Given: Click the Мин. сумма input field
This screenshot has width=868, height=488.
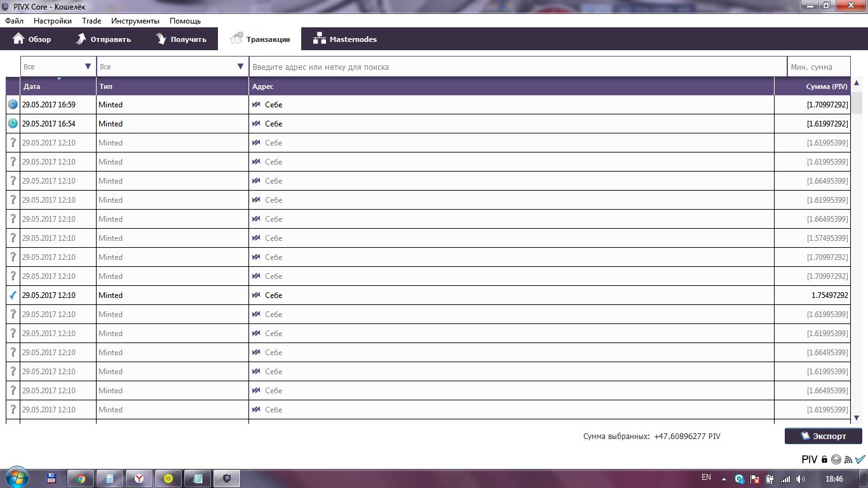Looking at the screenshot, I should click(818, 67).
